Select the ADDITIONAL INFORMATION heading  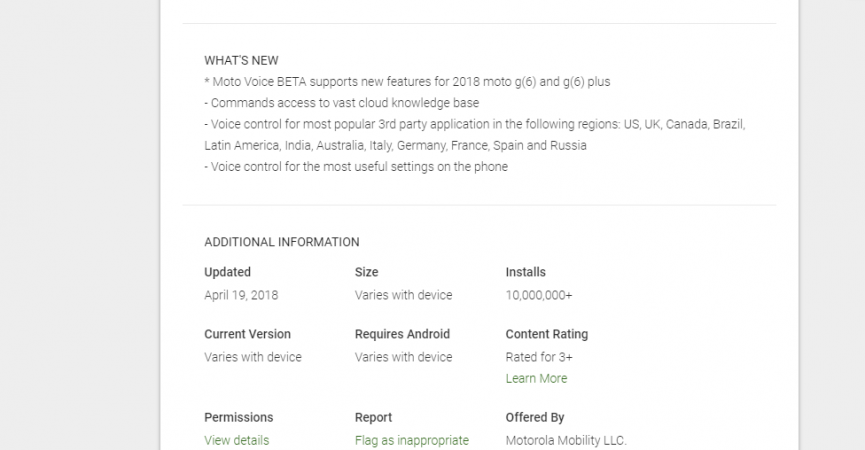[x=281, y=242]
